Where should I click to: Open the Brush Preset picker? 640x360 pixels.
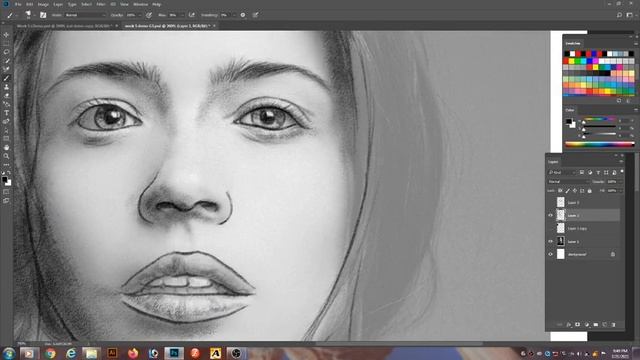[30, 15]
